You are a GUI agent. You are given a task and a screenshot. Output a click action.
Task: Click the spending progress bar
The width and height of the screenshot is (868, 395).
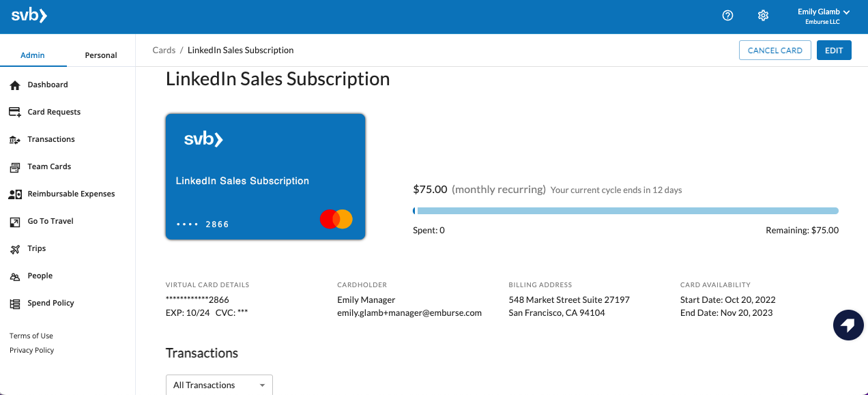pos(626,211)
